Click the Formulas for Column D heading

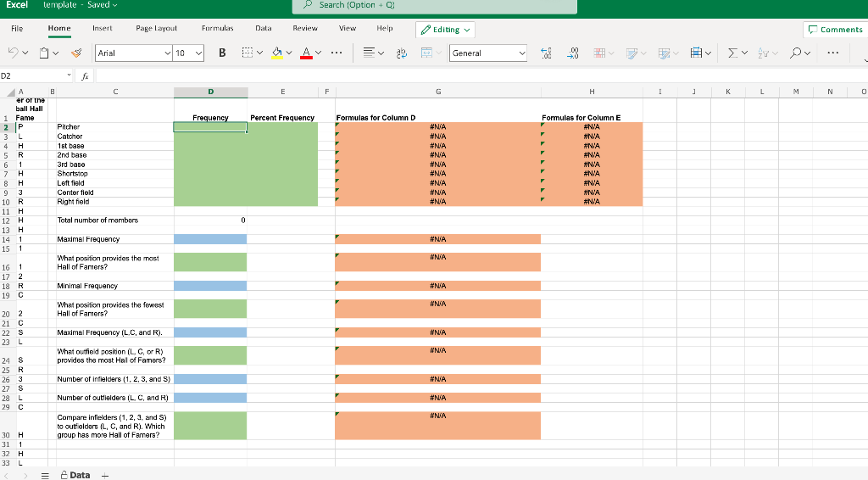(376, 118)
